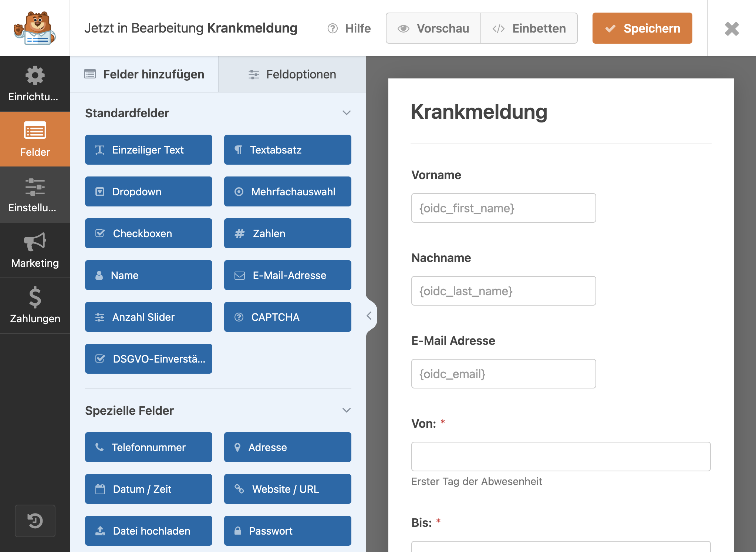Screen dimensions: 756x552
Task: Click the Einbetten embed button
Action: 529,28
